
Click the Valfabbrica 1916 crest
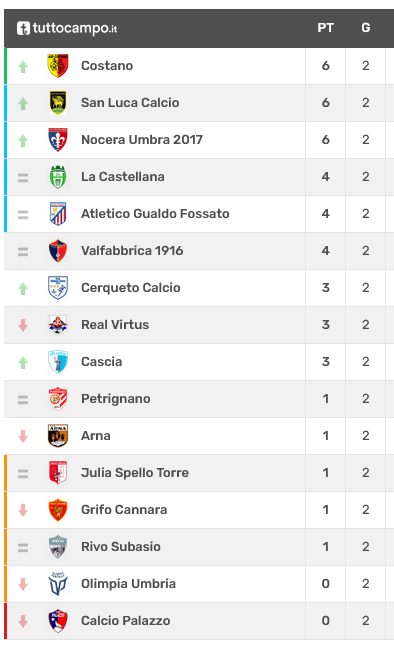click(58, 250)
